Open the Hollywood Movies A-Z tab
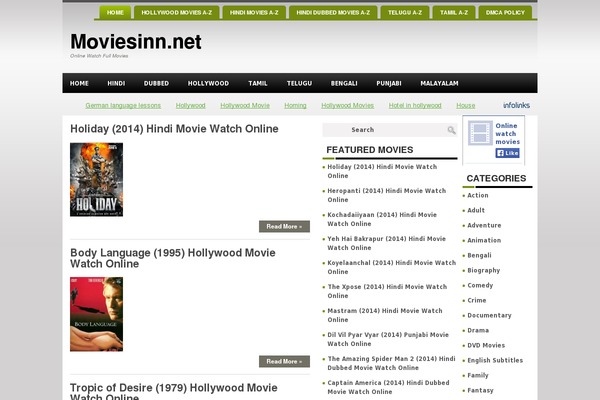Image resolution: width=600 pixels, height=400 pixels. (176, 13)
